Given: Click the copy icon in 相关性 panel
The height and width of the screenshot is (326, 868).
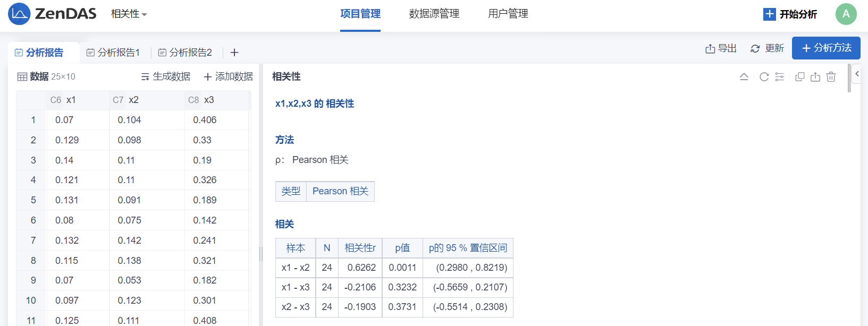Looking at the screenshot, I should pos(800,77).
